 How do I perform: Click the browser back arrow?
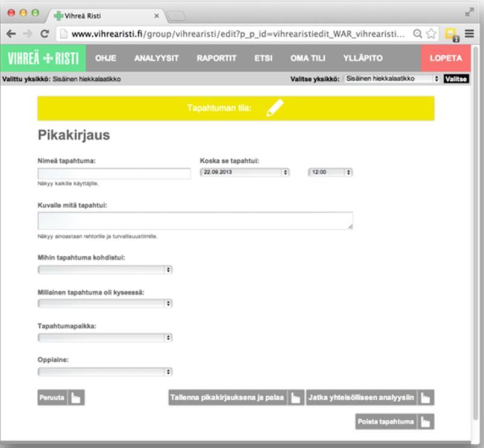(x=11, y=34)
